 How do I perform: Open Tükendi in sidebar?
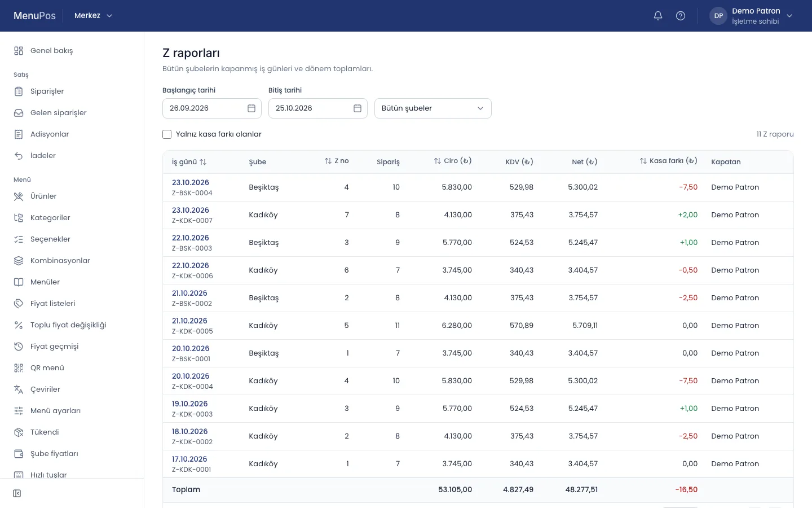(72, 432)
